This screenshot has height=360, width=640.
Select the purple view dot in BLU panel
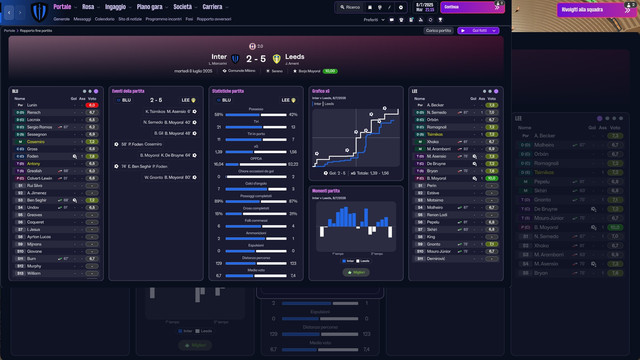[96, 91]
